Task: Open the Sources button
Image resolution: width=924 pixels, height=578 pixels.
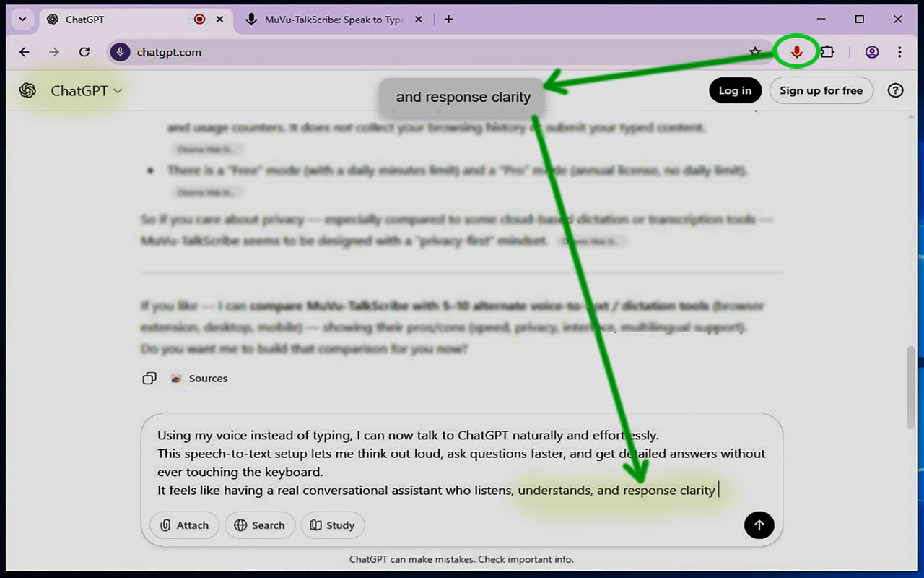Action: click(x=199, y=379)
